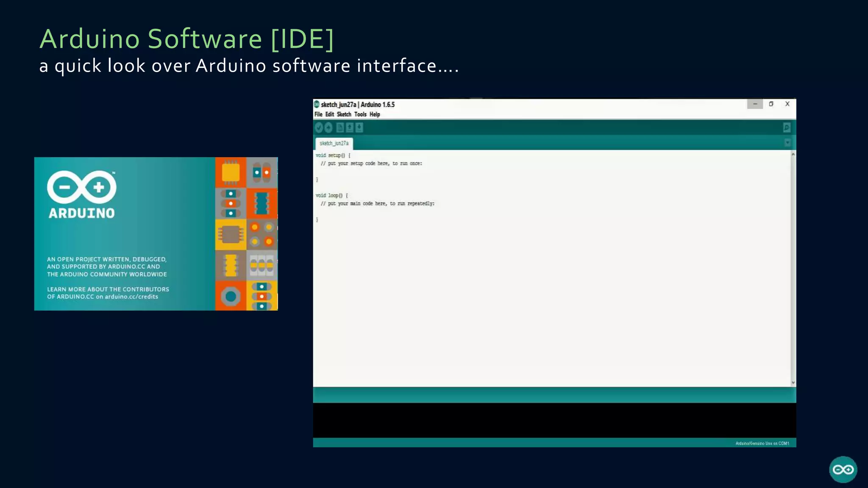This screenshot has height=488, width=868.
Task: Click the Arduino splash screen image
Action: coord(156,234)
